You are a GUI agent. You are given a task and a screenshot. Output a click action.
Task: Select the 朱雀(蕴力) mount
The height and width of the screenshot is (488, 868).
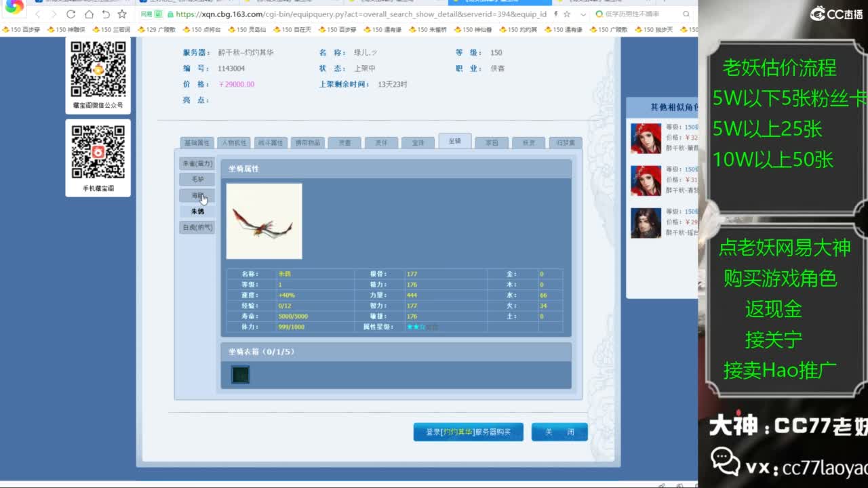pyautogui.click(x=197, y=163)
